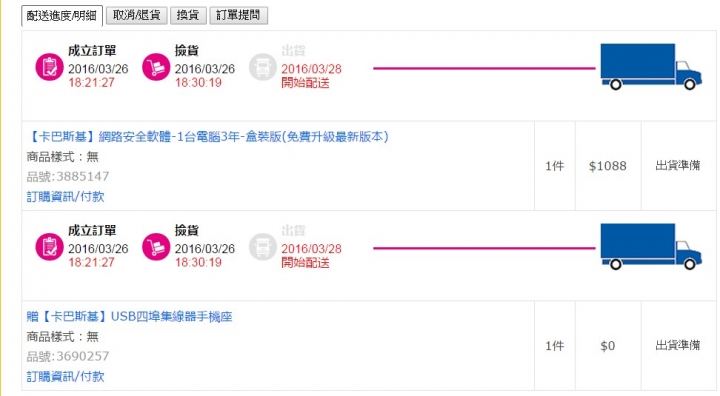Click the blue delivery truck in the second order
Image resolution: width=720 pixels, height=396 pixels.
[x=651, y=246]
